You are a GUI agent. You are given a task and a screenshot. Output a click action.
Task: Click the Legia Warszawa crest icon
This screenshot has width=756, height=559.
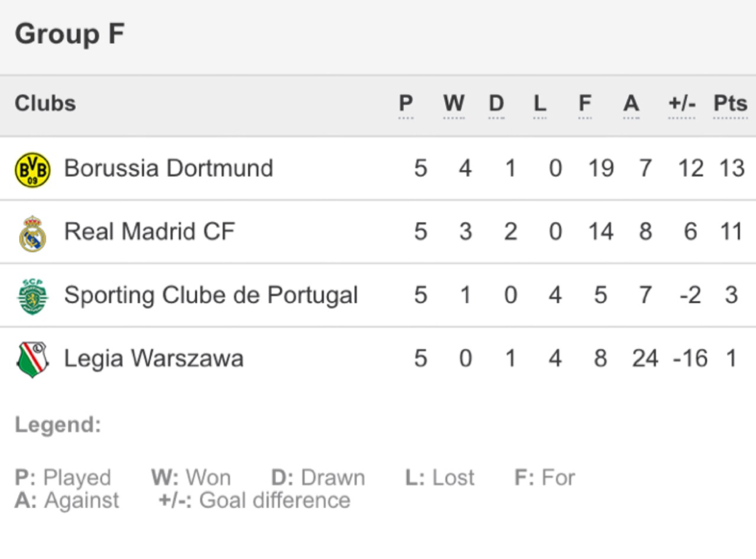click(x=32, y=360)
